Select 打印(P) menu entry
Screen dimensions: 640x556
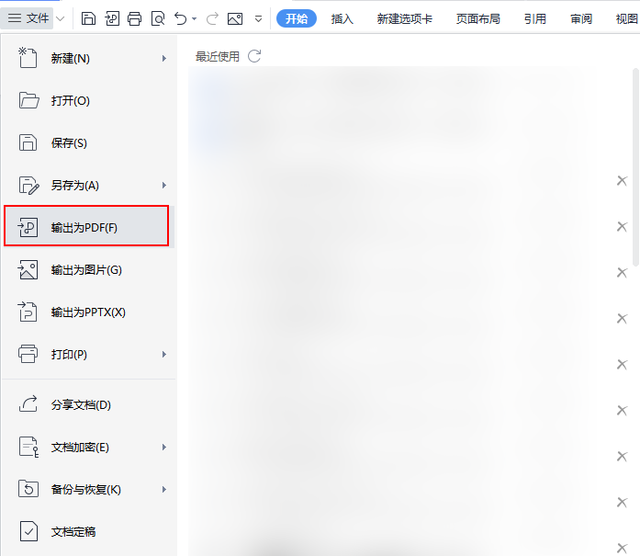(x=90, y=354)
